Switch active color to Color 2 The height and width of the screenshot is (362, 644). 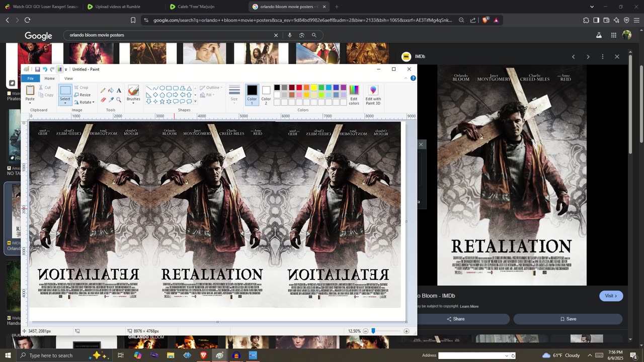(x=266, y=94)
